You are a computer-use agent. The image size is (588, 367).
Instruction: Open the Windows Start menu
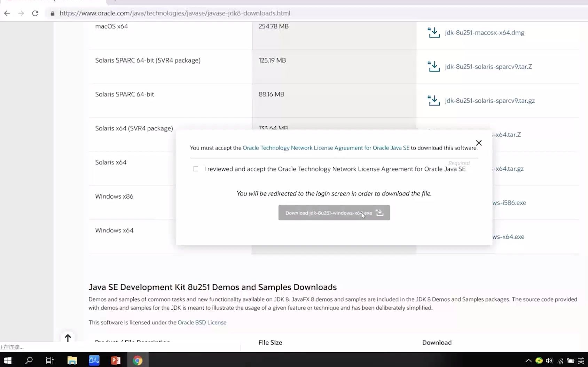point(8,360)
